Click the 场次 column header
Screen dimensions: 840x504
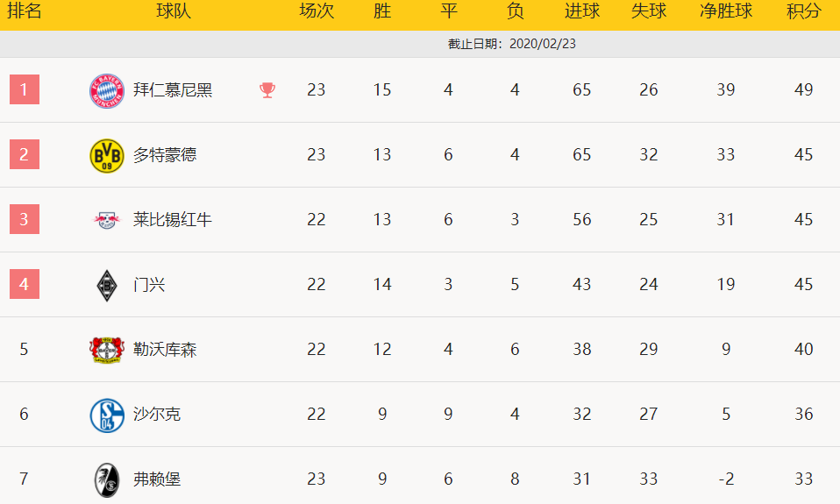(316, 11)
